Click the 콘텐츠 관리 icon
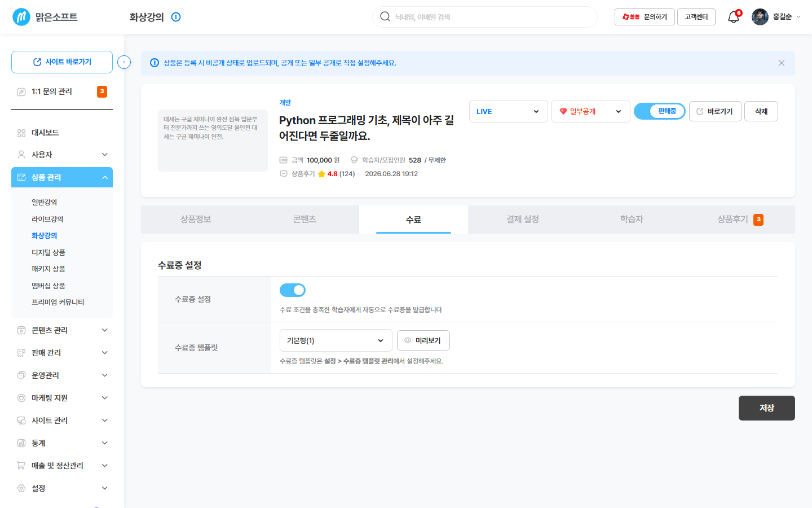812x508 pixels. (x=21, y=330)
